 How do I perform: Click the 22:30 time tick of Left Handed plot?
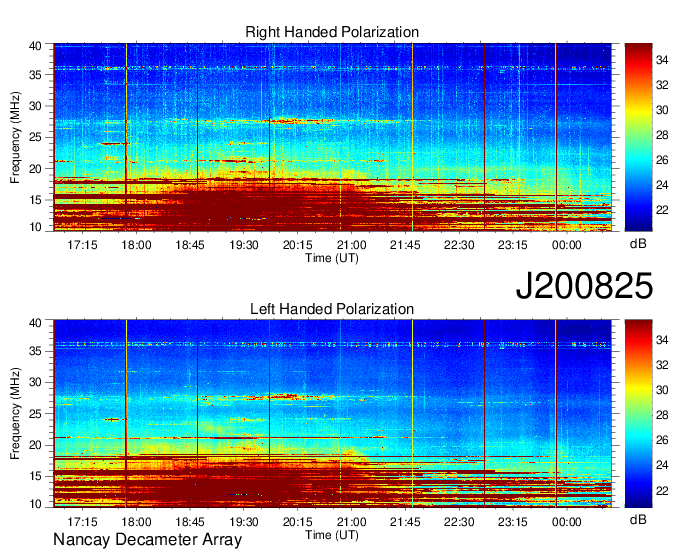point(459,522)
